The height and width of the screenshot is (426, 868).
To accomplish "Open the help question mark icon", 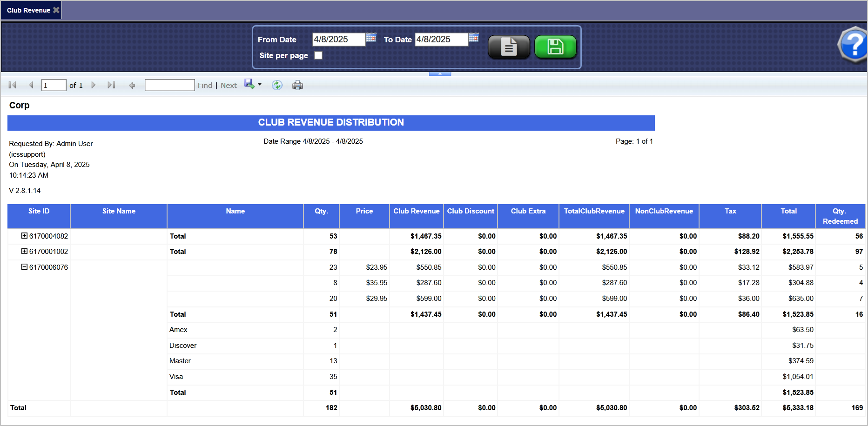I will (854, 45).
